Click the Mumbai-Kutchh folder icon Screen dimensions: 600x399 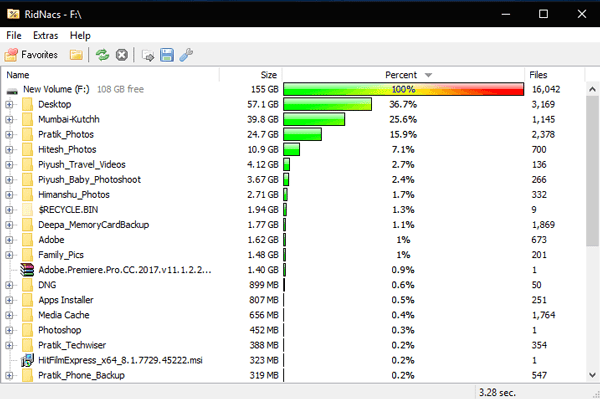pos(27,119)
